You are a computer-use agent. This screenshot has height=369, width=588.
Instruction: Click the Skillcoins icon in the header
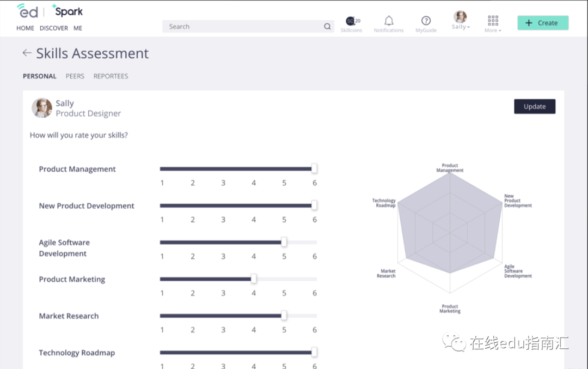351,21
